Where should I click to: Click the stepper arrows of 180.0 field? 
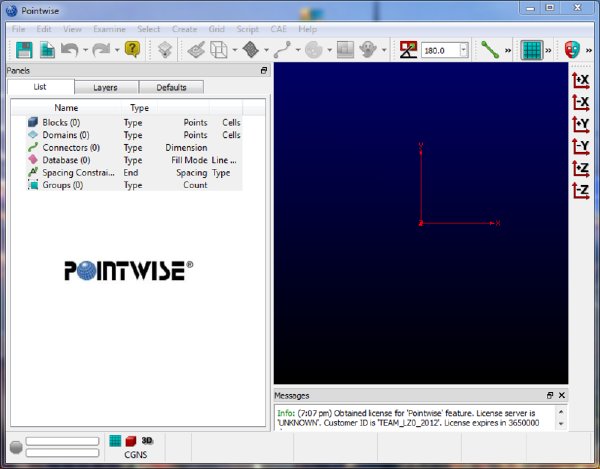464,50
